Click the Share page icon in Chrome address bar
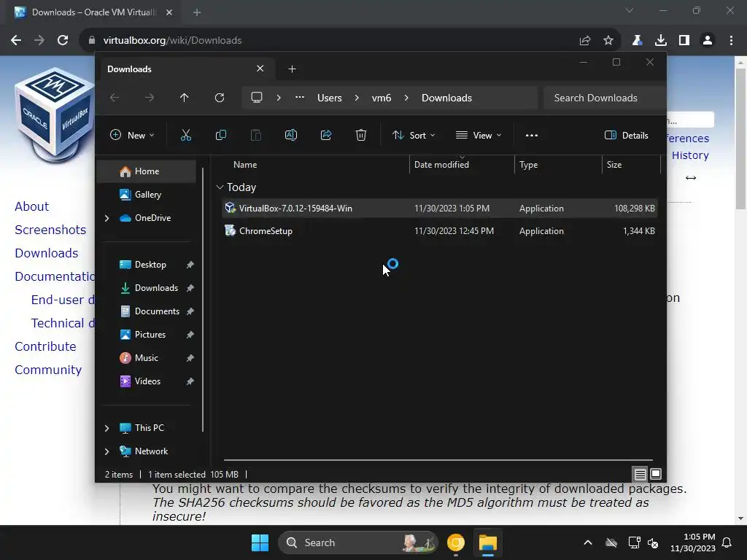747x560 pixels. [585, 41]
